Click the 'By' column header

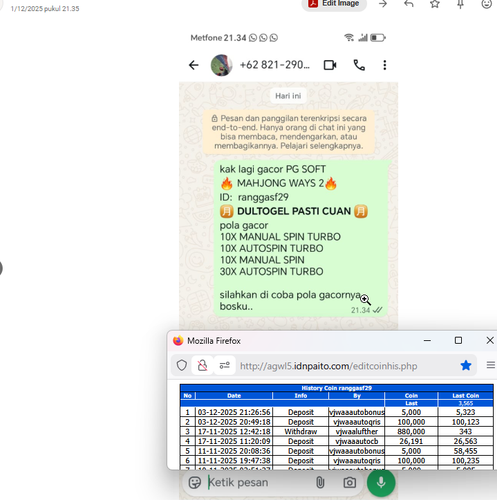(x=357, y=396)
